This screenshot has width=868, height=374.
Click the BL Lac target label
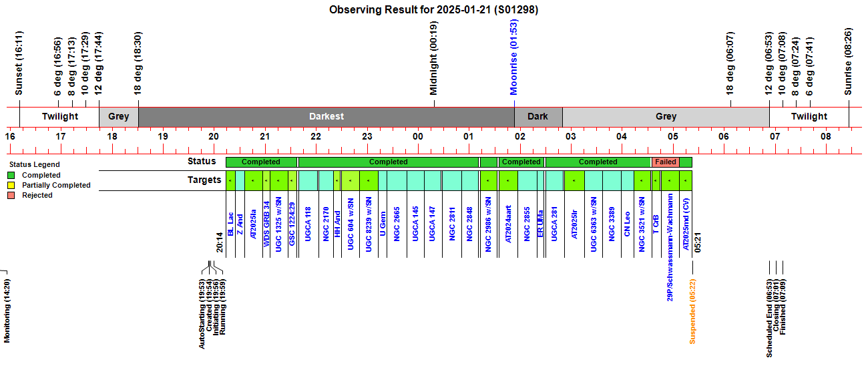230,224
